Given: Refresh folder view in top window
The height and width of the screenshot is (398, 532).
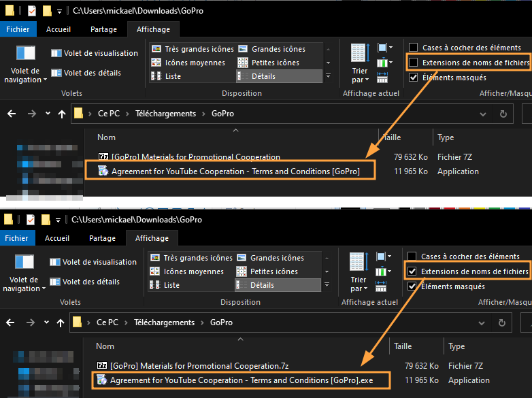Looking at the screenshot, I should 503,114.
